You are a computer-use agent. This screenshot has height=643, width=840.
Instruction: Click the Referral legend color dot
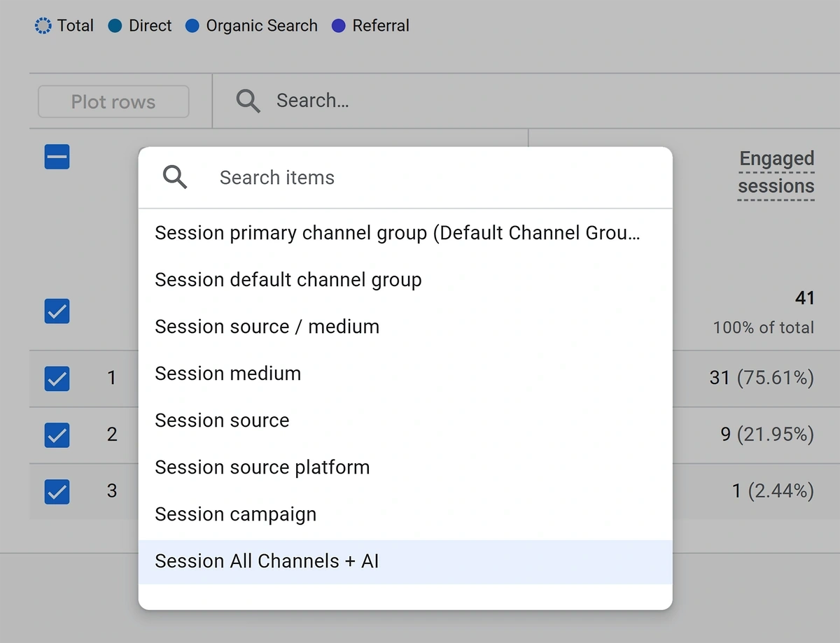point(339,26)
